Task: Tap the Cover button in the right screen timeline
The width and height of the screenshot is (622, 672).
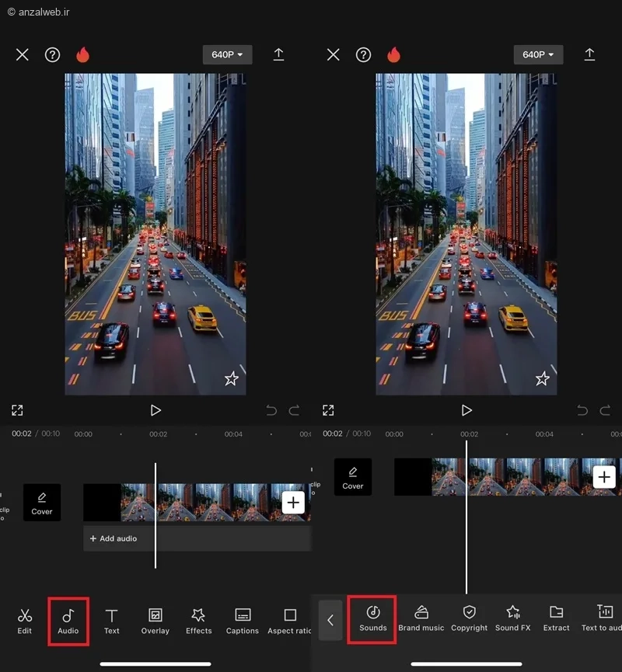Action: [x=353, y=477]
